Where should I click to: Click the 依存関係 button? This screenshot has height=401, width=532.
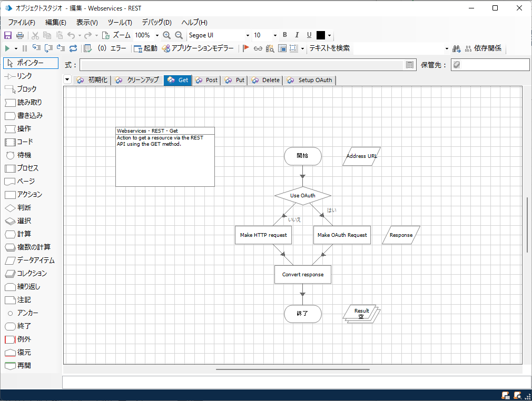[483, 48]
